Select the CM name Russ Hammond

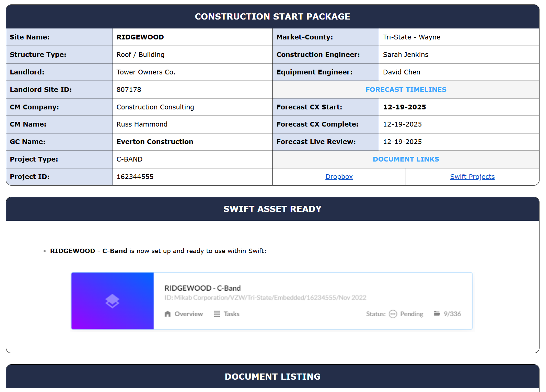tap(142, 124)
